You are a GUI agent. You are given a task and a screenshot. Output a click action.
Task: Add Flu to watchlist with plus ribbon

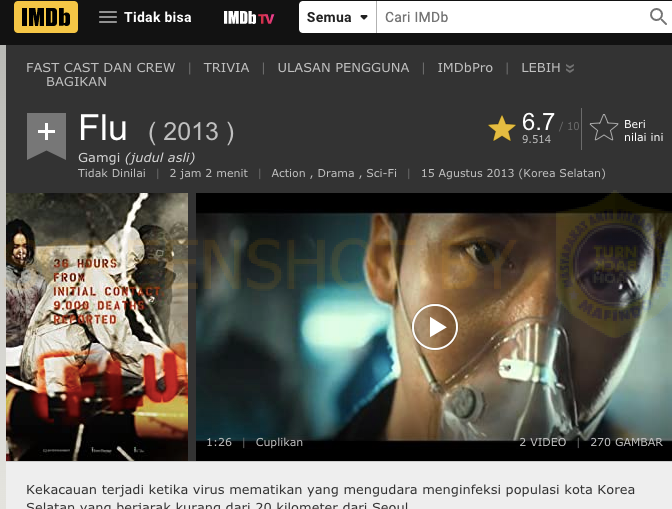pos(46,135)
